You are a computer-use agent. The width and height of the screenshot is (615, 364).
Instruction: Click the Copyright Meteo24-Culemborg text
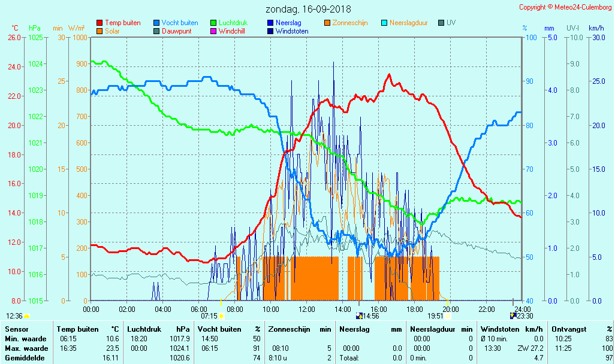(x=565, y=7)
